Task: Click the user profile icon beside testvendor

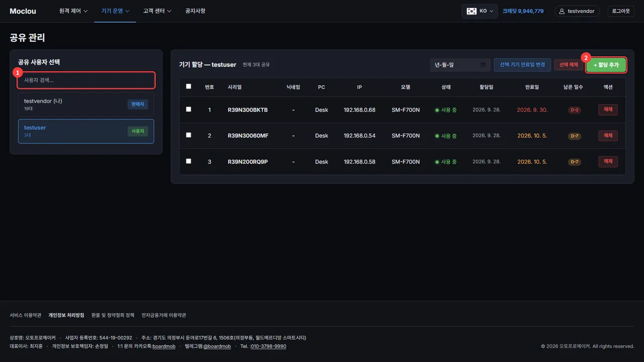Action: point(562,11)
